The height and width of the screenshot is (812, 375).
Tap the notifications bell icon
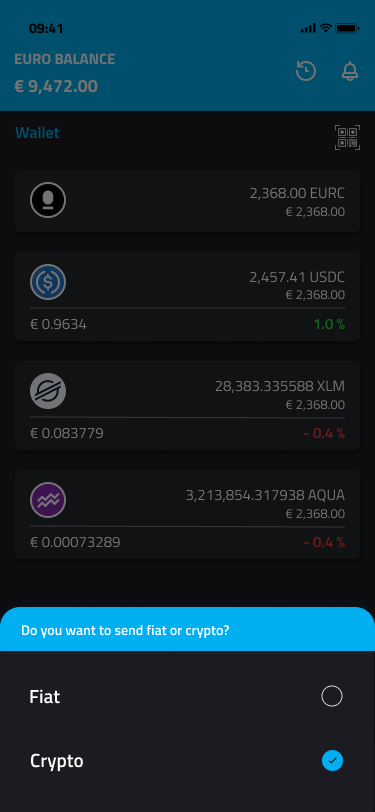[x=350, y=71]
